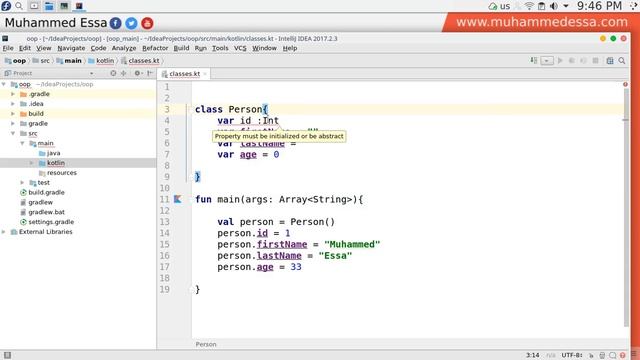640x360 pixels.
Task: Click the Make Project build icon
Action: [533, 60]
